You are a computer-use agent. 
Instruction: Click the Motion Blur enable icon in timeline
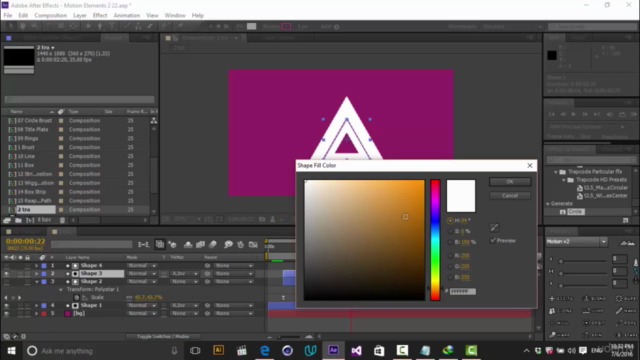[213, 244]
